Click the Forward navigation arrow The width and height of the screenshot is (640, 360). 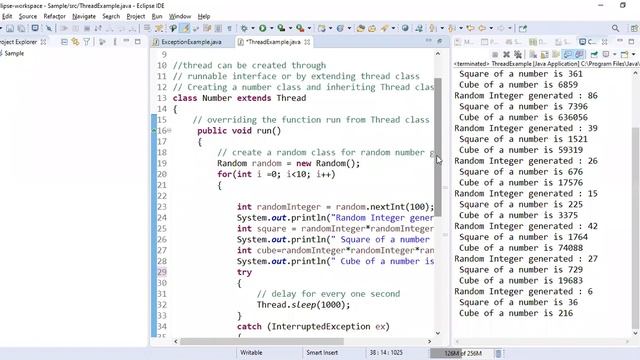[501, 28]
